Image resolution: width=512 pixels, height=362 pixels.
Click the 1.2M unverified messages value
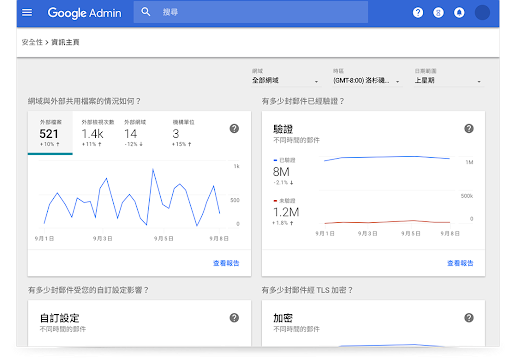point(286,212)
